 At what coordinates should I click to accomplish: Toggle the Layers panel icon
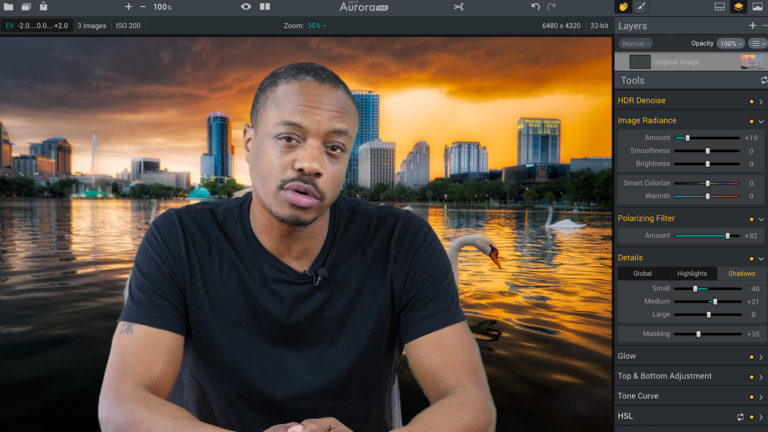click(x=738, y=7)
